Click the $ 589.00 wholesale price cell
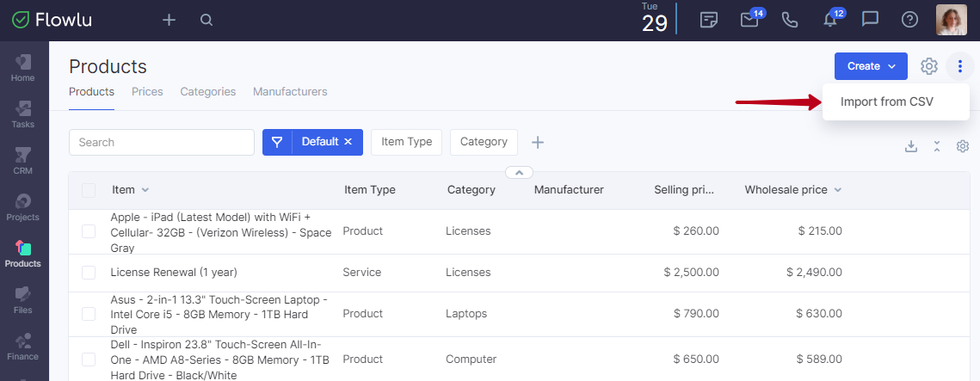The image size is (980, 381). click(x=820, y=359)
